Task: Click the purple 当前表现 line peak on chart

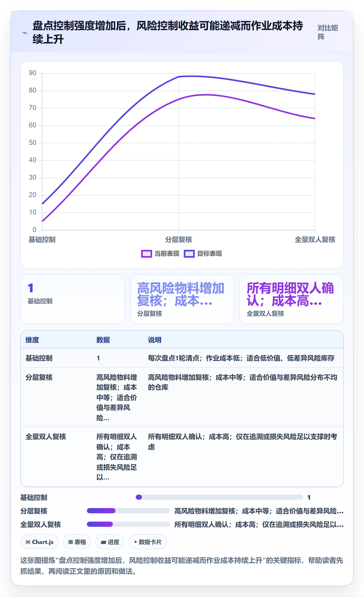Action: pos(206,95)
